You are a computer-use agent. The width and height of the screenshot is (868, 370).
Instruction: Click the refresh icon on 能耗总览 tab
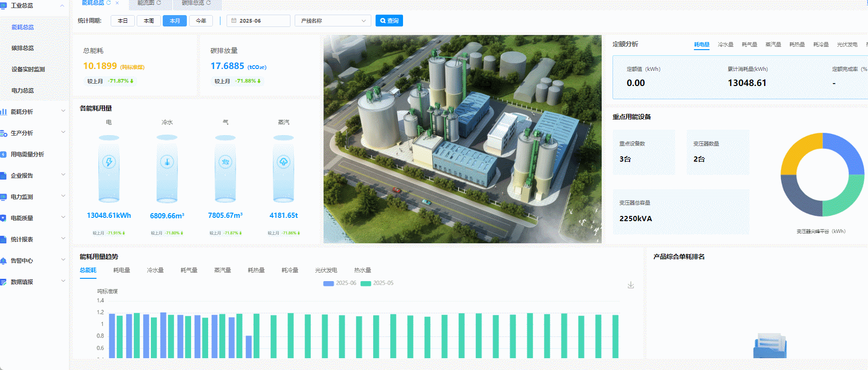tap(108, 3)
